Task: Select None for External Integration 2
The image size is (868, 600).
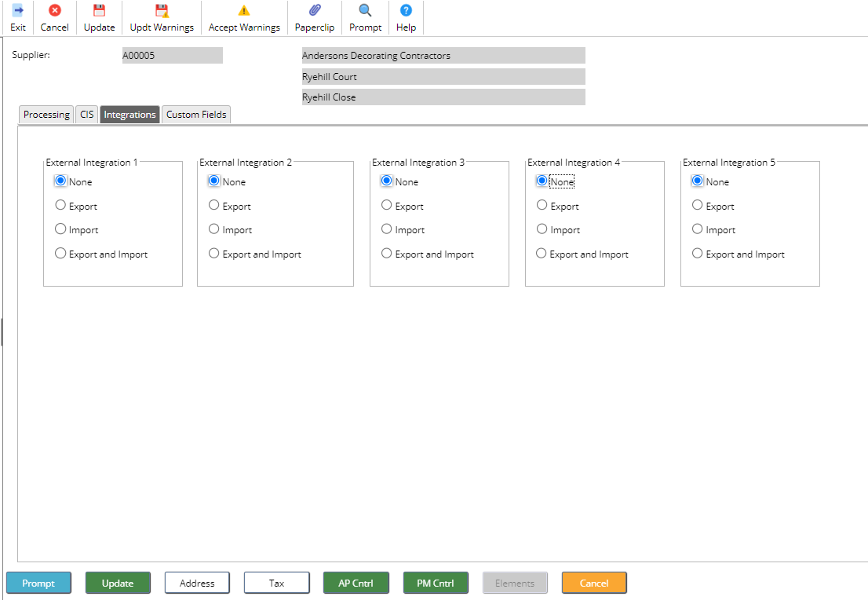Action: pyautogui.click(x=213, y=181)
